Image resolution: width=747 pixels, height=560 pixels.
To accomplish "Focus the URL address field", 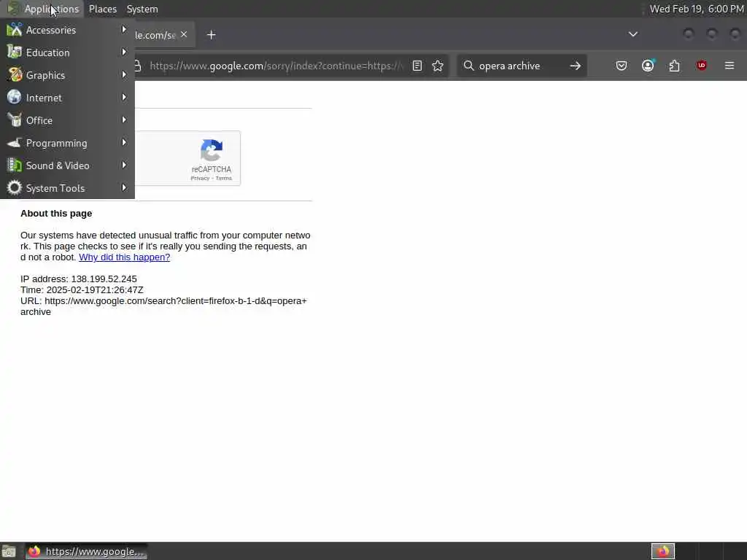I will pos(276,66).
